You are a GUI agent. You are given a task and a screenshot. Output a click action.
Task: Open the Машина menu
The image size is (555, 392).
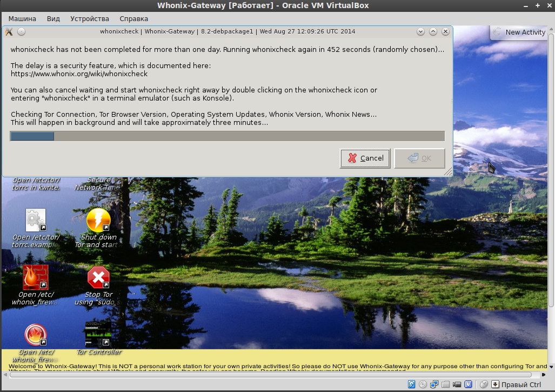22,19
